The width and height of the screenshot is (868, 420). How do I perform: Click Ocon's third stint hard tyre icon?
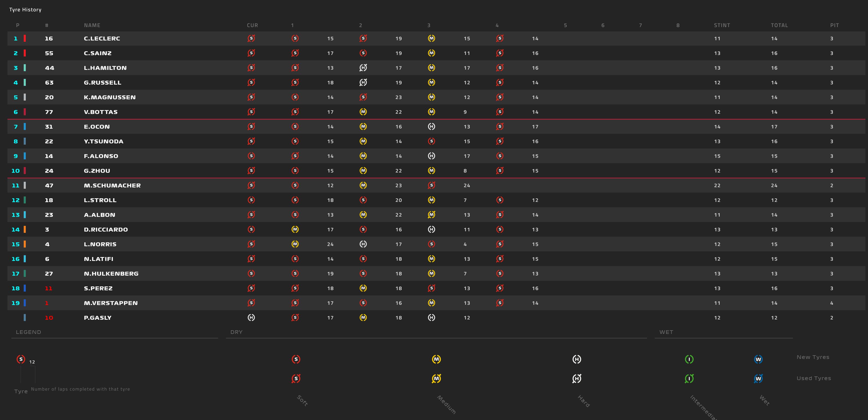(431, 127)
